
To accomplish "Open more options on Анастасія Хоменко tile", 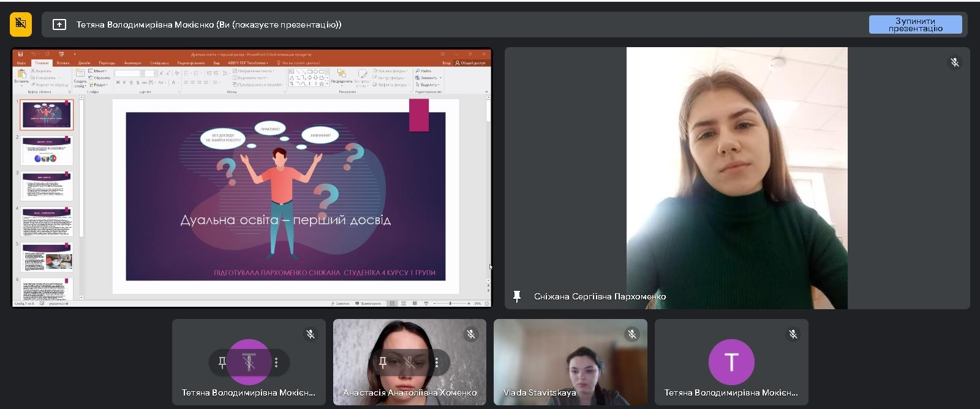I will (x=437, y=362).
